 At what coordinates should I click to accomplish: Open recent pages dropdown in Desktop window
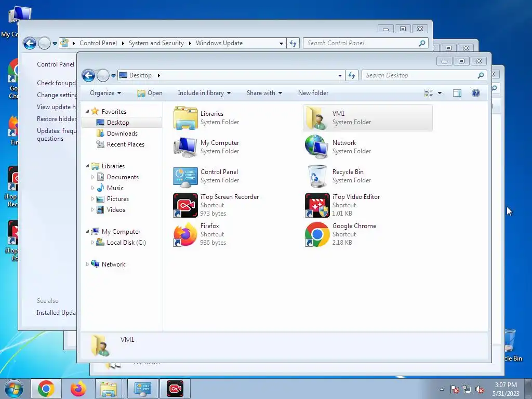tap(113, 75)
